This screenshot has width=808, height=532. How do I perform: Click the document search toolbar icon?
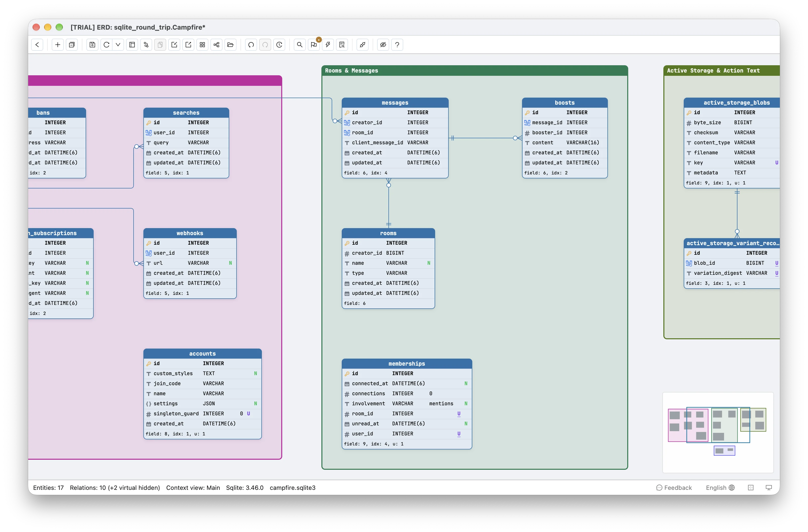coord(342,44)
